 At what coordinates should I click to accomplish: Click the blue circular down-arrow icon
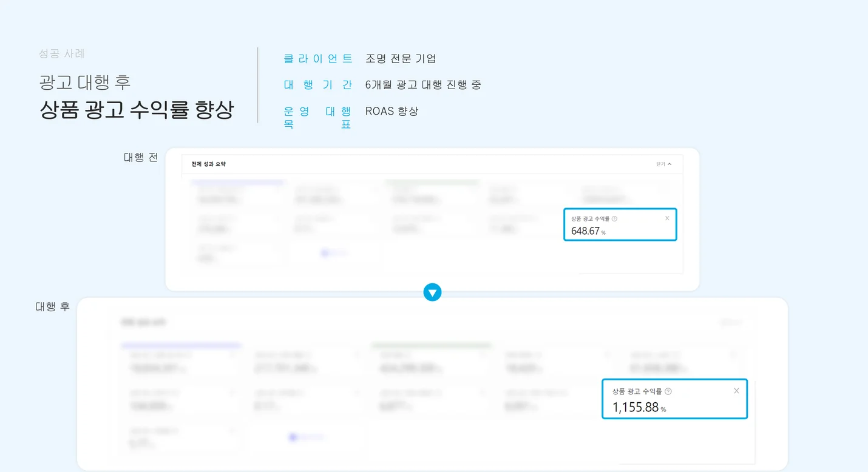[432, 293]
